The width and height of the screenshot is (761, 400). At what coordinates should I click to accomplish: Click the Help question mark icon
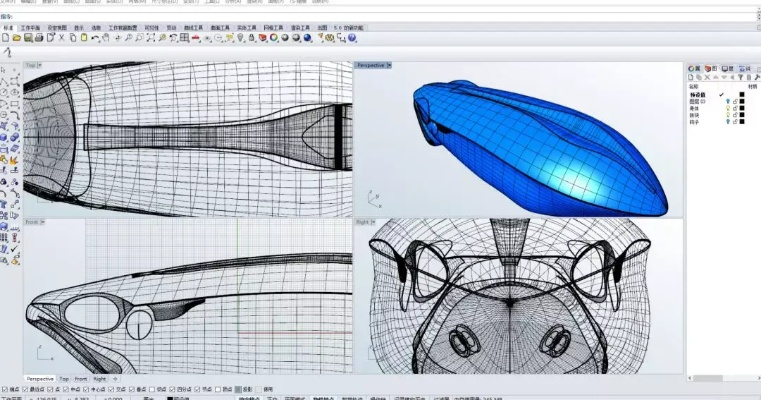[x=352, y=38]
